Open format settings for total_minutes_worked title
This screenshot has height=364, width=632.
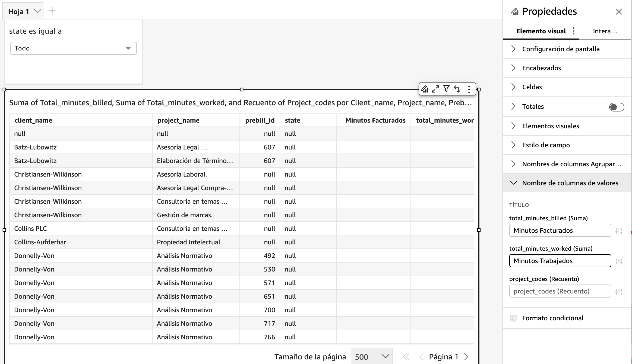click(619, 261)
